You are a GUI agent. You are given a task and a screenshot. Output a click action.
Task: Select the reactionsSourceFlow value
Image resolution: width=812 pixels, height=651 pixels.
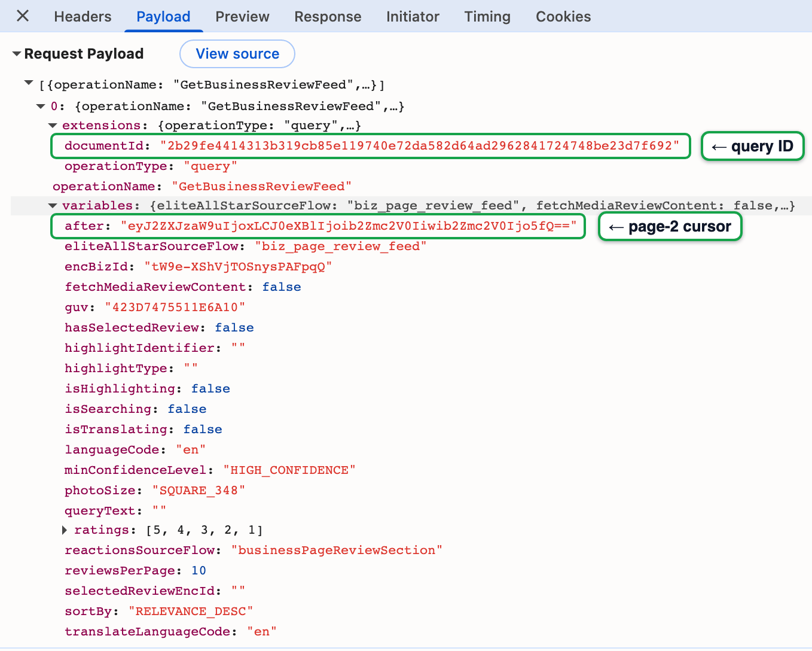click(x=337, y=550)
